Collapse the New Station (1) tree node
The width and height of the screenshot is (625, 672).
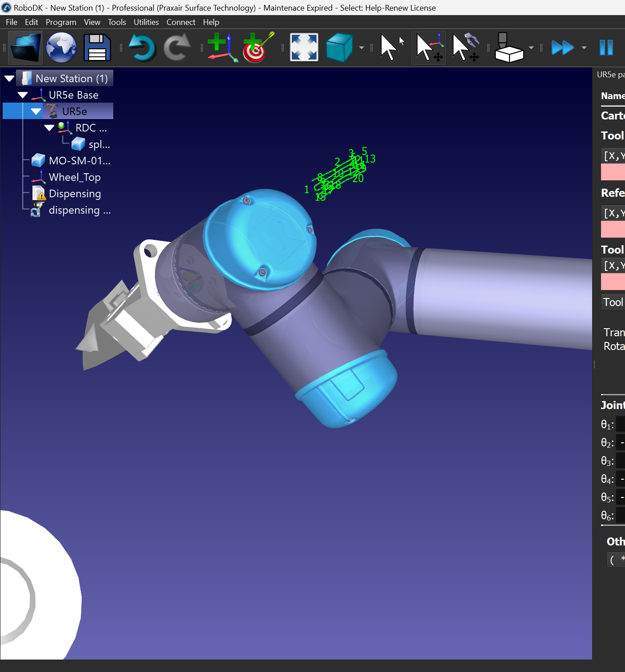(x=9, y=79)
